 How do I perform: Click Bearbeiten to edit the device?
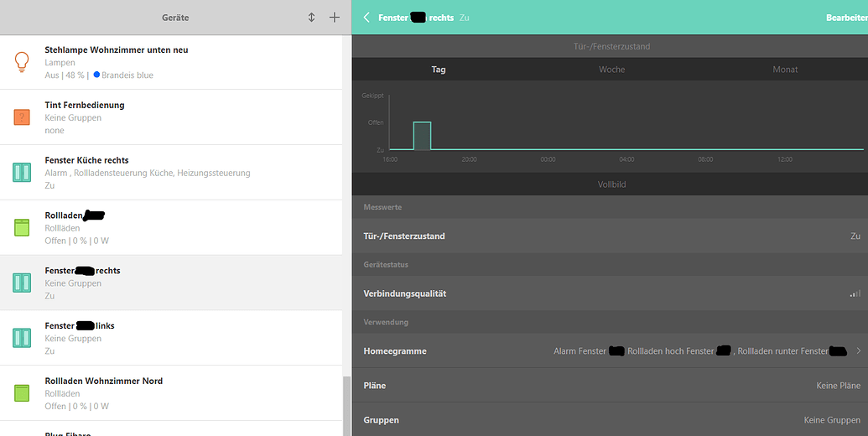click(x=846, y=18)
